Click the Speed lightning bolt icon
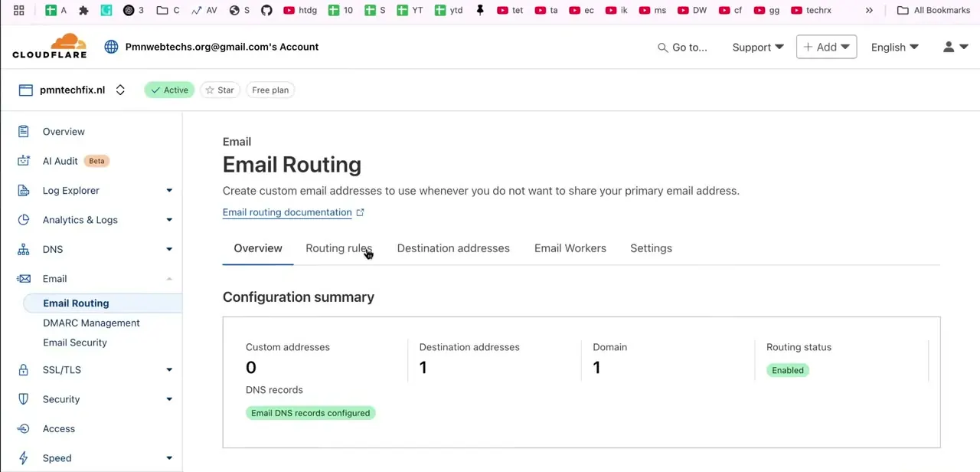 24,458
